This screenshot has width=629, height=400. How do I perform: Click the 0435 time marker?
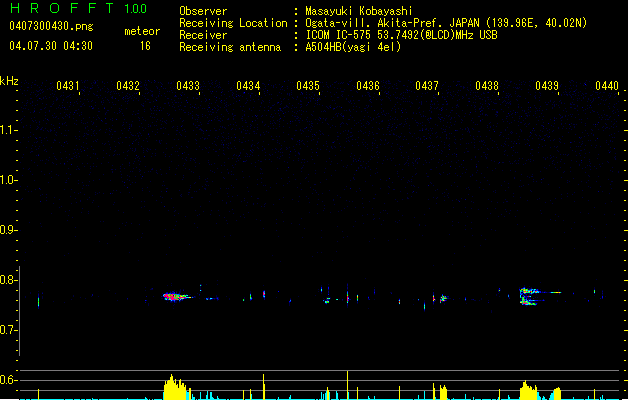pyautogui.click(x=308, y=85)
